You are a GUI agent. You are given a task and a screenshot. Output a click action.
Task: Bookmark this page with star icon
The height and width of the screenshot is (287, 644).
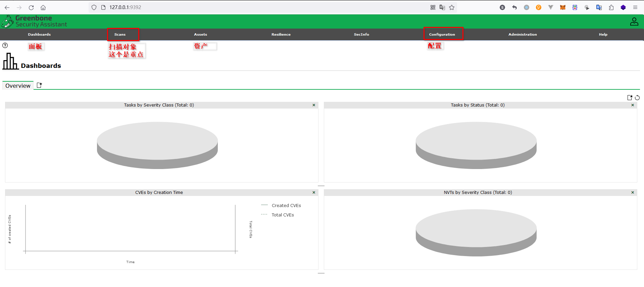[452, 7]
